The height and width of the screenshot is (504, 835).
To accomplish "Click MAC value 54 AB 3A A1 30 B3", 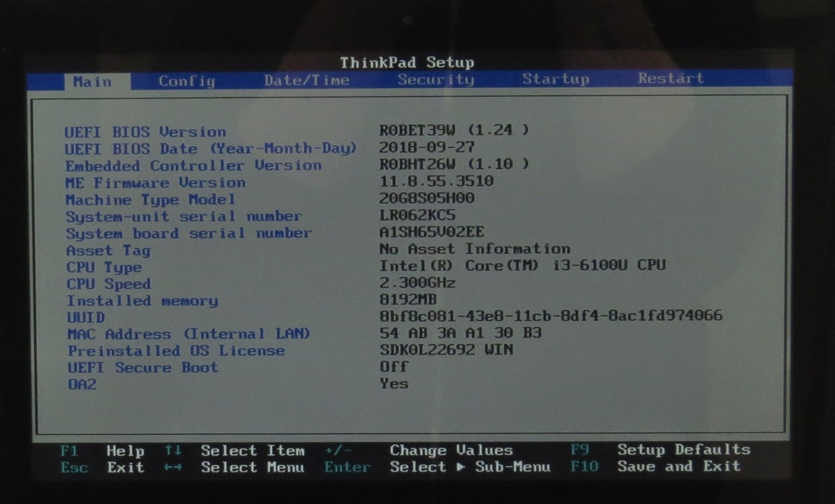I will (460, 333).
